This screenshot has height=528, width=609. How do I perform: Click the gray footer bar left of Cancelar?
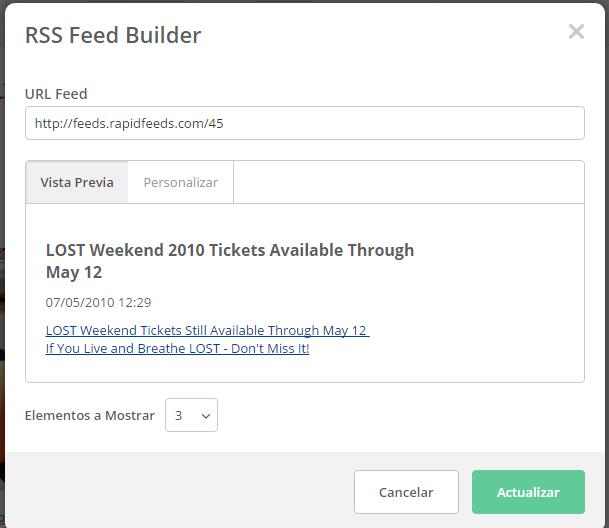click(x=179, y=492)
